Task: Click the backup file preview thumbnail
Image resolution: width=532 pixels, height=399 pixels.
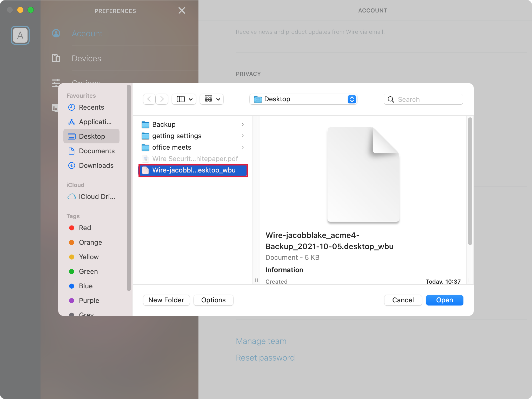Action: pos(363,175)
